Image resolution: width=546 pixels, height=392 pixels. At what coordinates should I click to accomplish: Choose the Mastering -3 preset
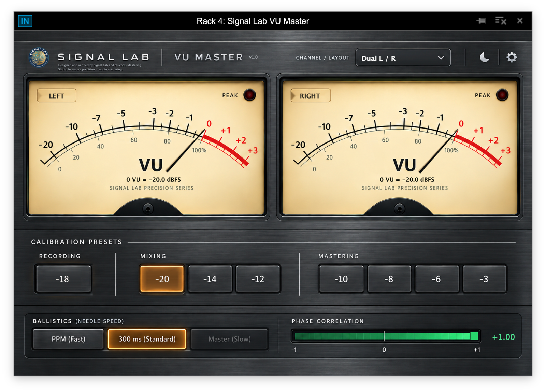484,279
